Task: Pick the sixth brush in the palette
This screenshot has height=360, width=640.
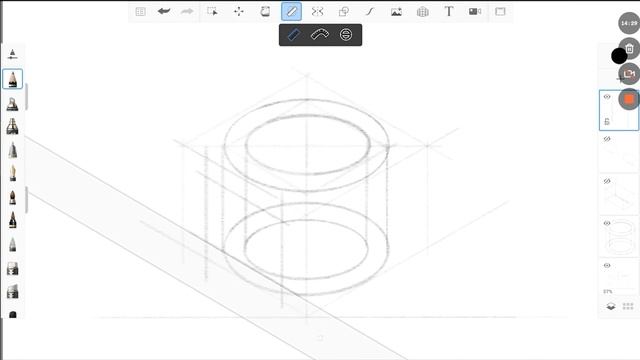Action: 13,198
